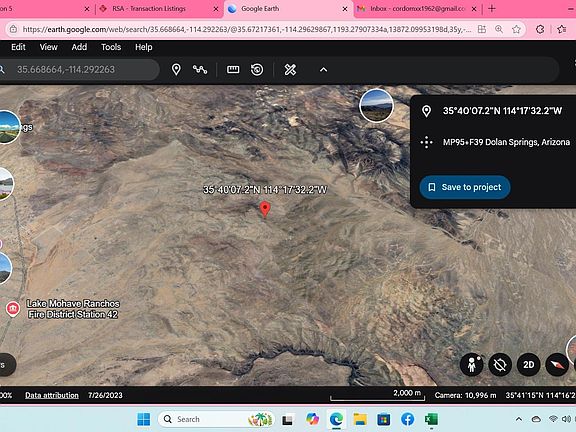Open the Measure distance ruler tool
The width and height of the screenshot is (576, 432).
[233, 69]
